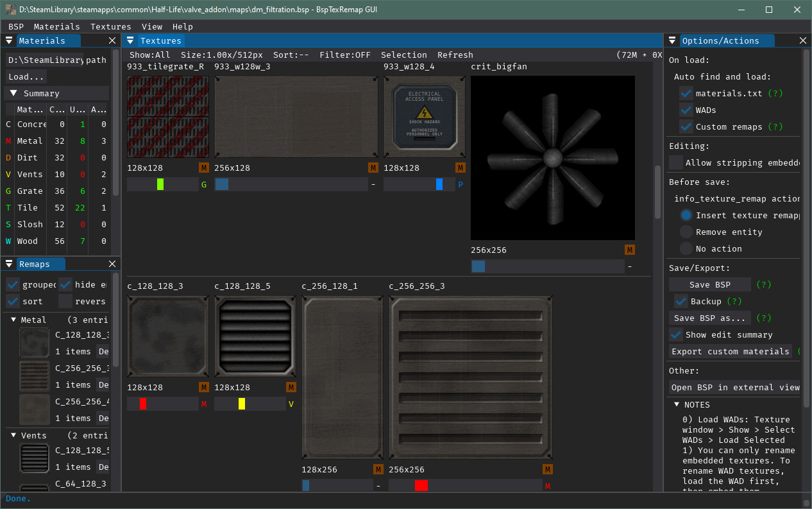812x509 pixels.
Task: Open the Materials panel menu icon
Action: coord(9,40)
